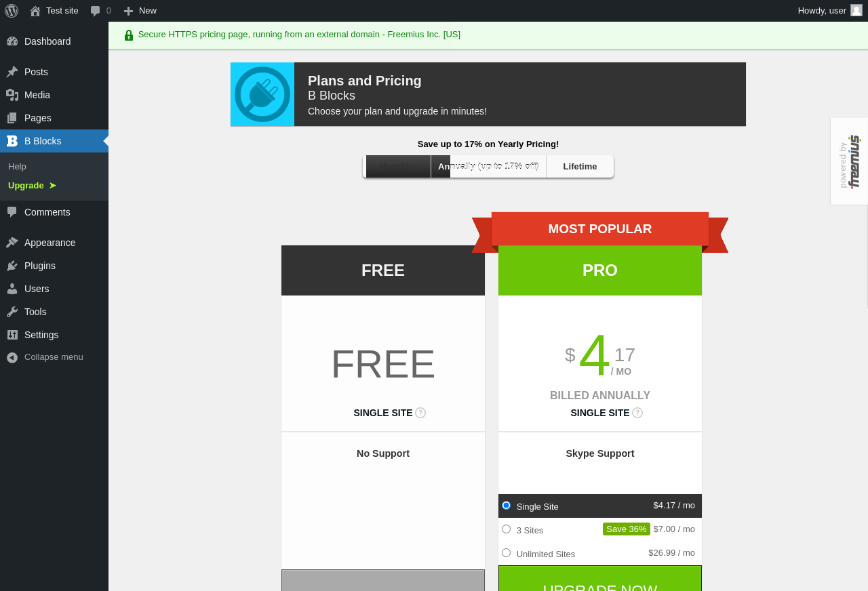The image size is (868, 591).
Task: Click the Users person icon
Action: (12, 289)
